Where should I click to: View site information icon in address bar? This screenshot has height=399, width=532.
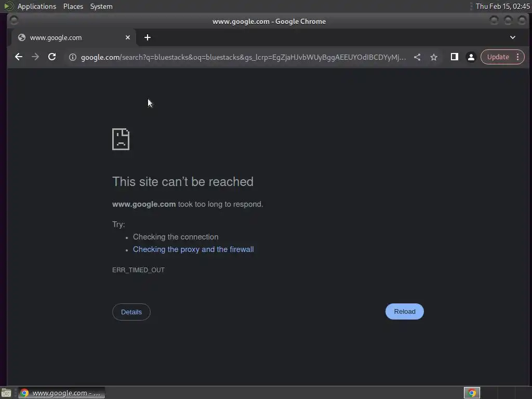(x=73, y=57)
